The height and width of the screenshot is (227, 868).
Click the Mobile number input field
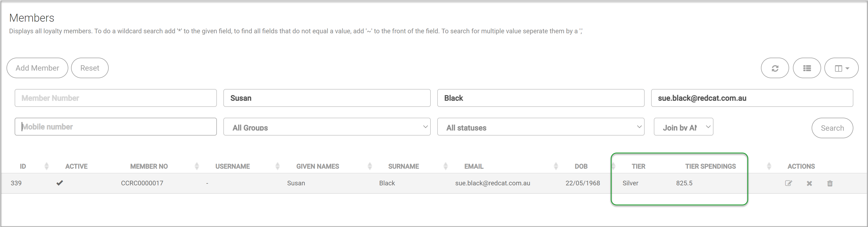click(115, 127)
